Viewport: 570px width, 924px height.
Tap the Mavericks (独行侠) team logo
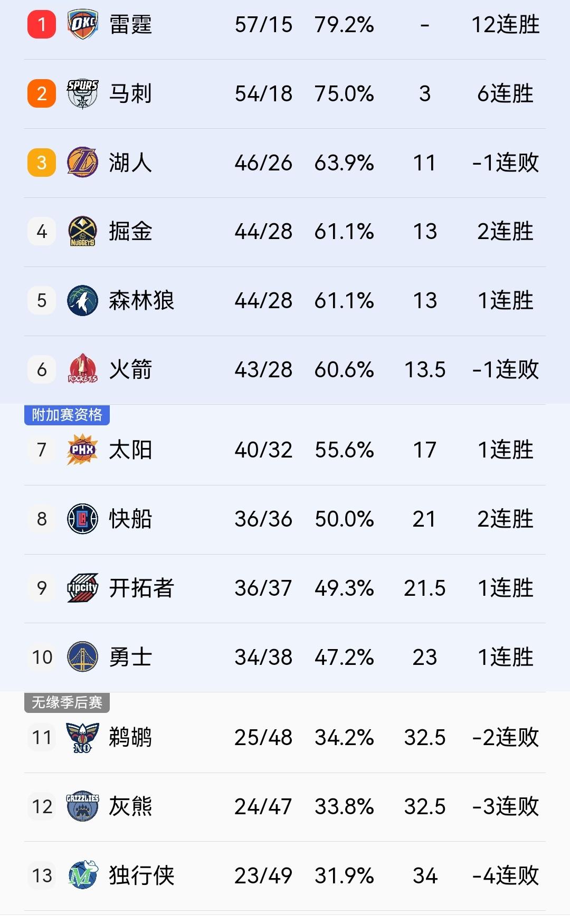point(83,875)
